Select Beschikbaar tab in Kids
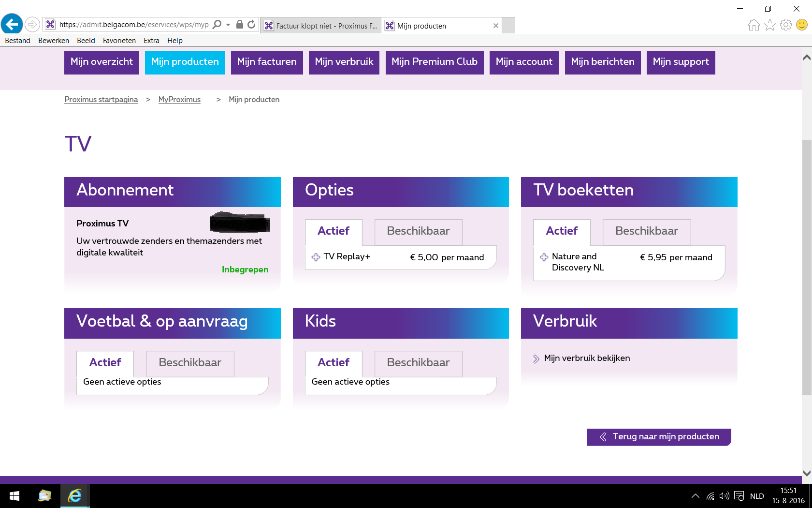Image resolution: width=812 pixels, height=508 pixels. coord(419,363)
